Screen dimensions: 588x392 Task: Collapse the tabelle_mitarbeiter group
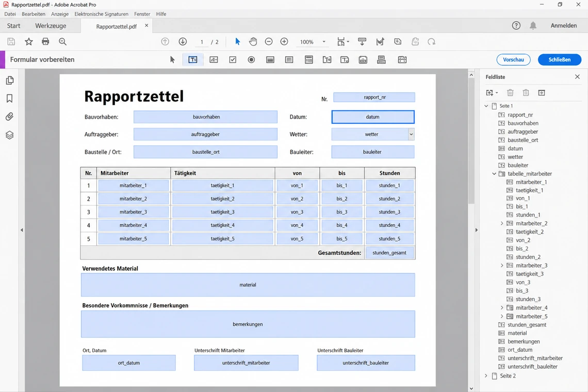coord(494,174)
